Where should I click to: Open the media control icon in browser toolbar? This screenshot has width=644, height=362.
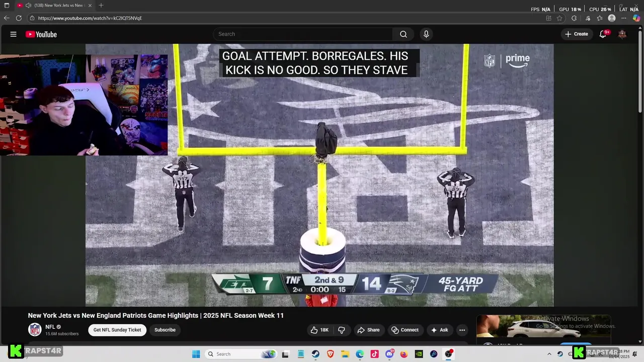click(x=587, y=18)
